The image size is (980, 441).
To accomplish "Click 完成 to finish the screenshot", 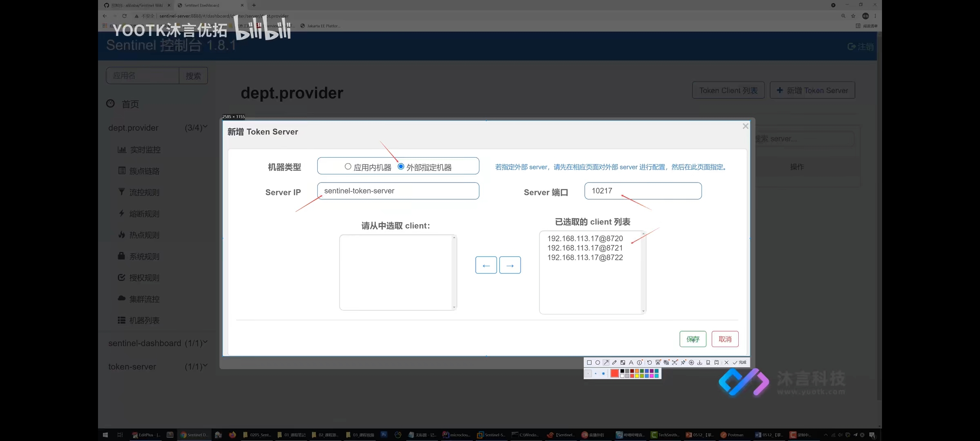I will [x=739, y=363].
